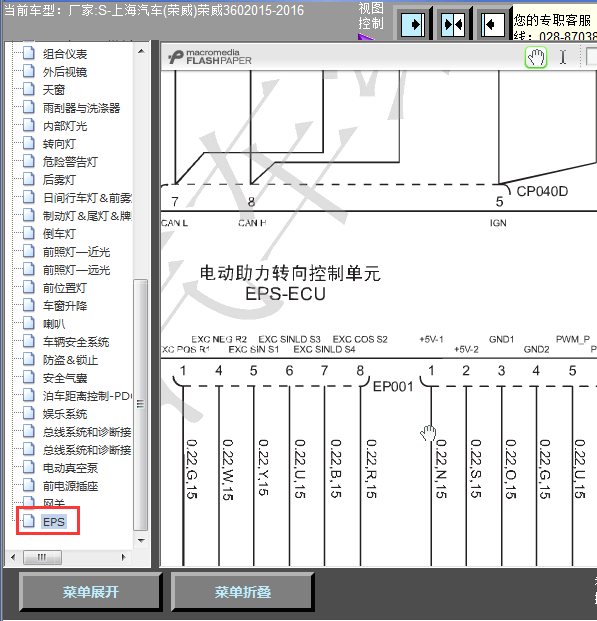Image resolution: width=597 pixels, height=621 pixels.
Task: Open 日间行车灯&前雾 entry
Action: [87, 198]
